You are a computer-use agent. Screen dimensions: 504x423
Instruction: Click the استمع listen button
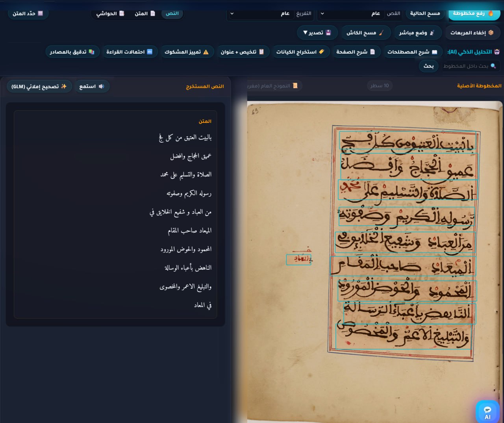point(92,86)
